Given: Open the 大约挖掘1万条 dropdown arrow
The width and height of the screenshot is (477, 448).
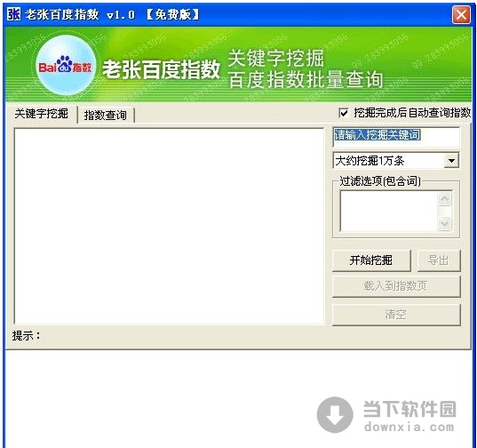Looking at the screenshot, I should tap(451, 160).
